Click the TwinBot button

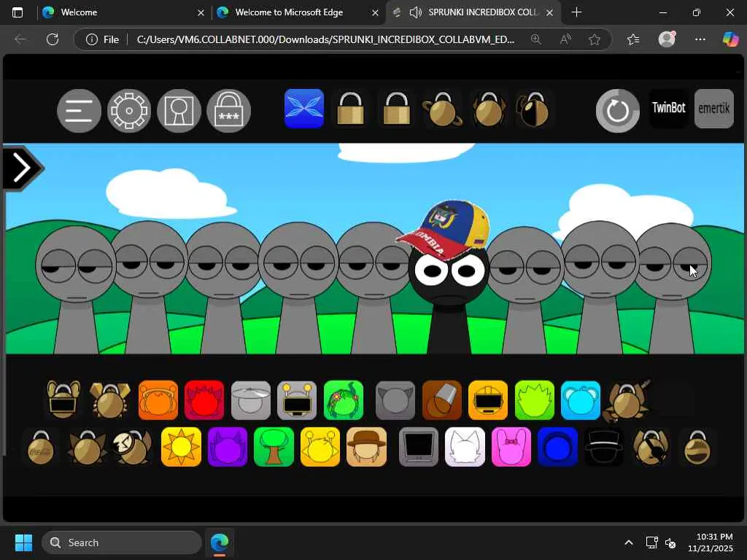pyautogui.click(x=669, y=108)
